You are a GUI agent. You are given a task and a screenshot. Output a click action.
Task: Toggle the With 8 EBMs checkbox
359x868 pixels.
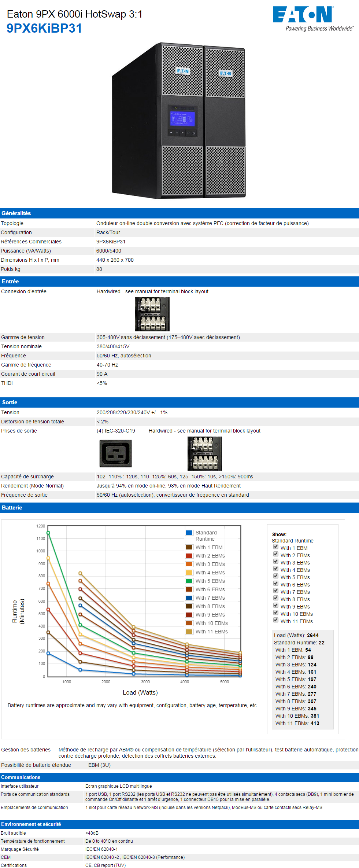[x=276, y=598]
